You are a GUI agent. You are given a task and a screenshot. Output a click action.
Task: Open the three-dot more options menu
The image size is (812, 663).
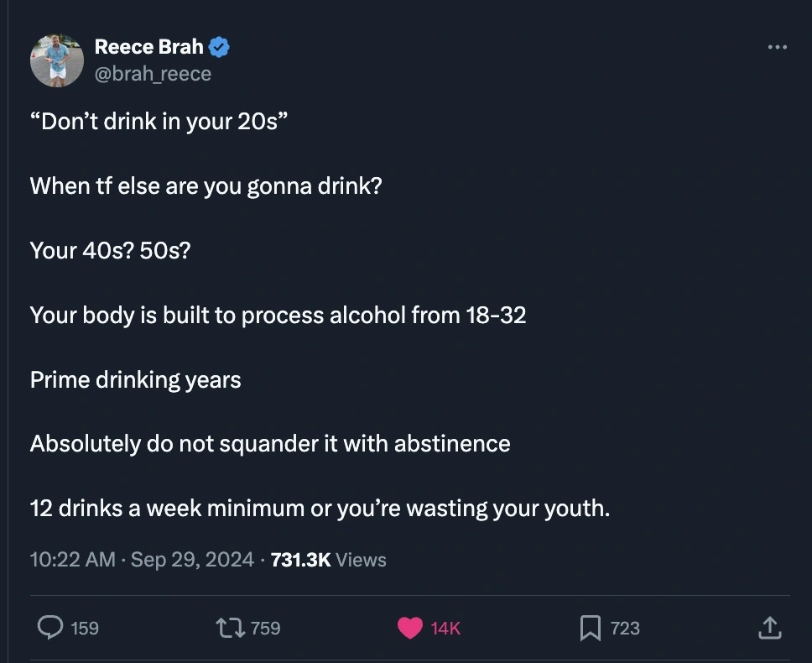tap(778, 47)
